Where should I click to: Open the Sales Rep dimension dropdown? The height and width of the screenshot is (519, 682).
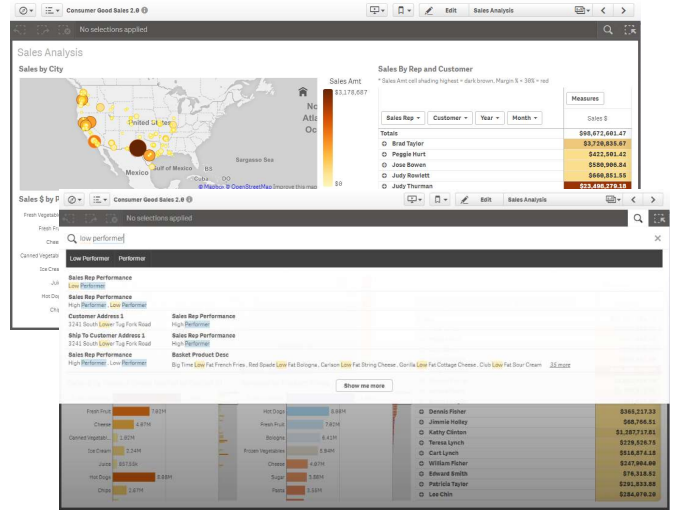pos(402,118)
